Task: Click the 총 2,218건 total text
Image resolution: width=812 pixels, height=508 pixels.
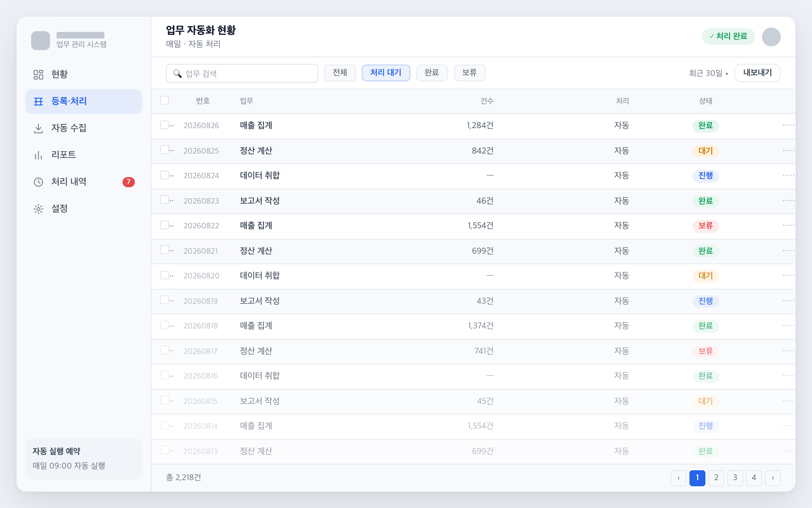Action: pyautogui.click(x=183, y=478)
